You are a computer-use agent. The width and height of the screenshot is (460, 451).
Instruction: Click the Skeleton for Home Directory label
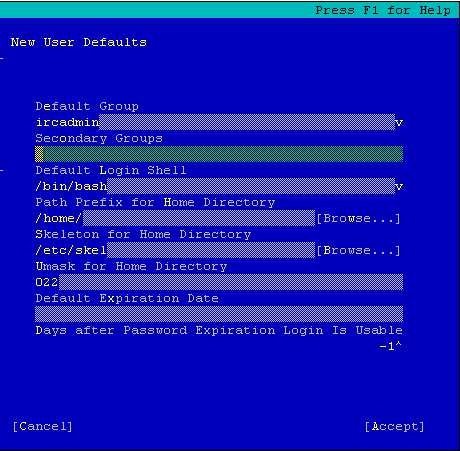point(143,234)
